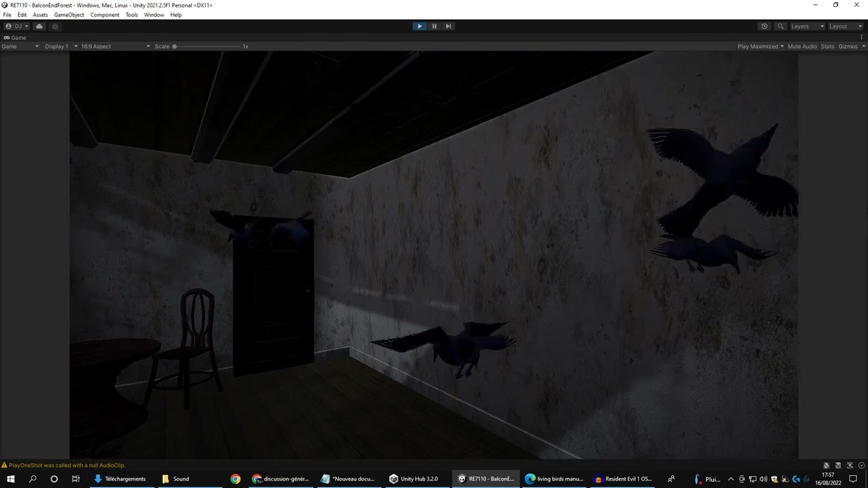This screenshot has height=488, width=868.
Task: Open Game view three-dot options menu
Action: [x=863, y=38]
